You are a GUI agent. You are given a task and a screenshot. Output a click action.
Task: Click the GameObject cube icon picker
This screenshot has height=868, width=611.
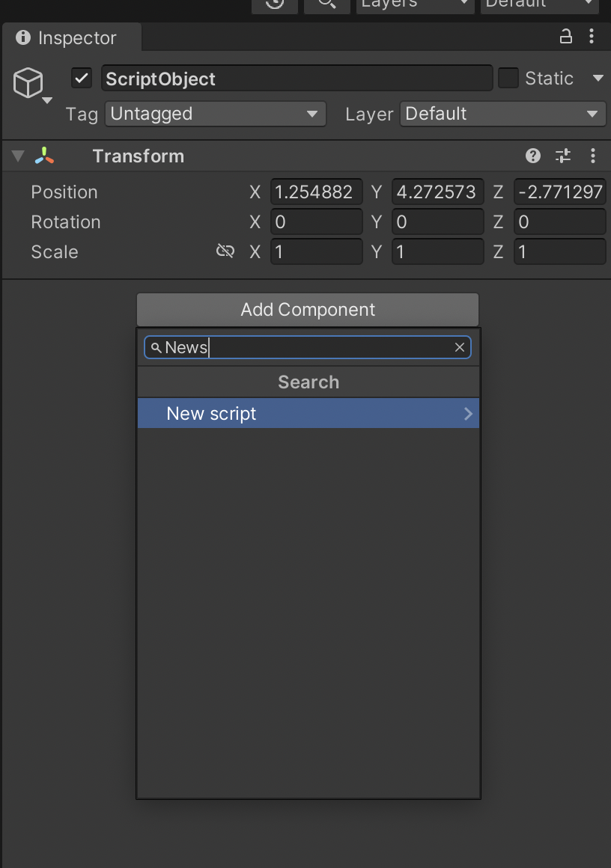point(29,83)
